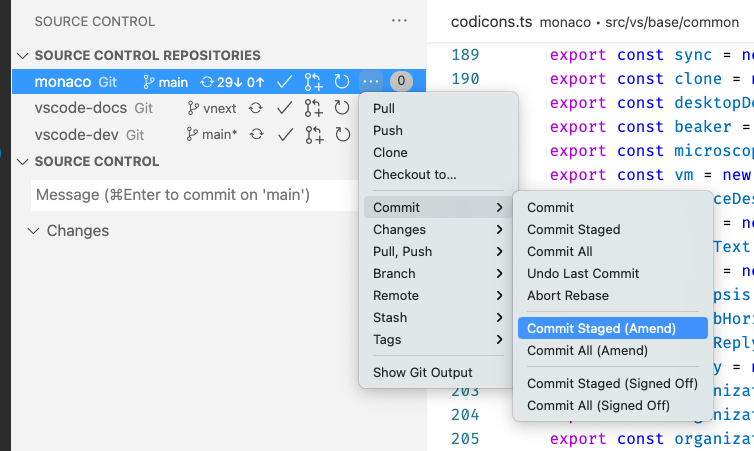Click breadcrumb path src/vs/base/common
The height and width of the screenshot is (451, 754).
(672, 23)
